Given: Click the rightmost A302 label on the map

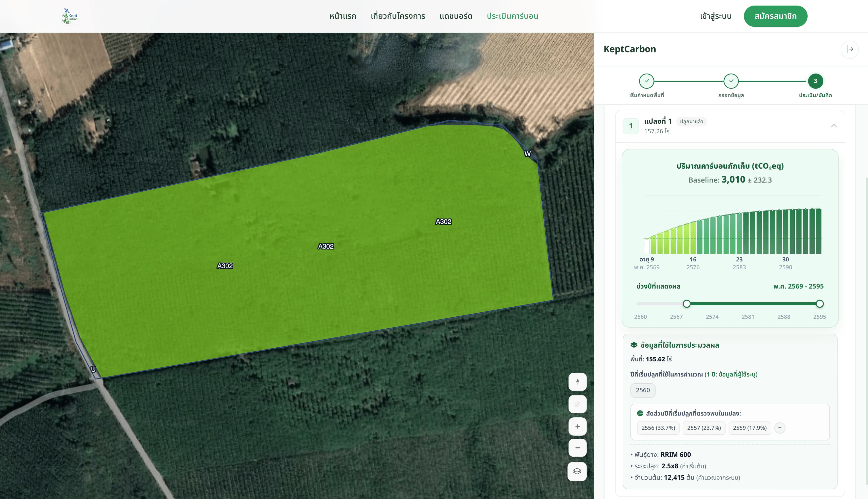Looking at the screenshot, I should (443, 222).
